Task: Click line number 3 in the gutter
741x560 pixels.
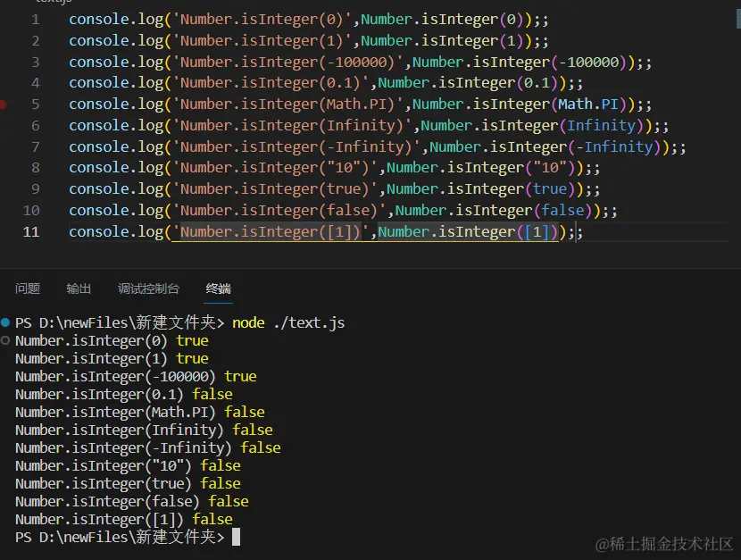Action: [x=36, y=62]
